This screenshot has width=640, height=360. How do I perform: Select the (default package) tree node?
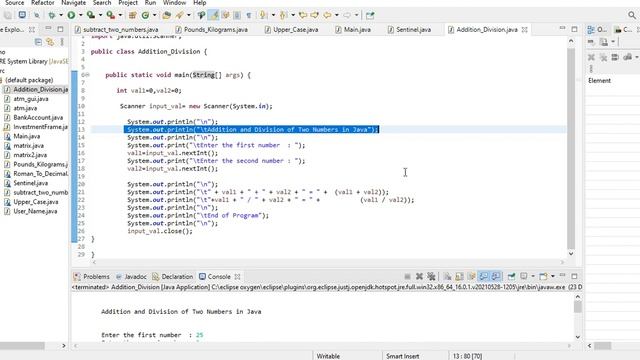pos(29,80)
